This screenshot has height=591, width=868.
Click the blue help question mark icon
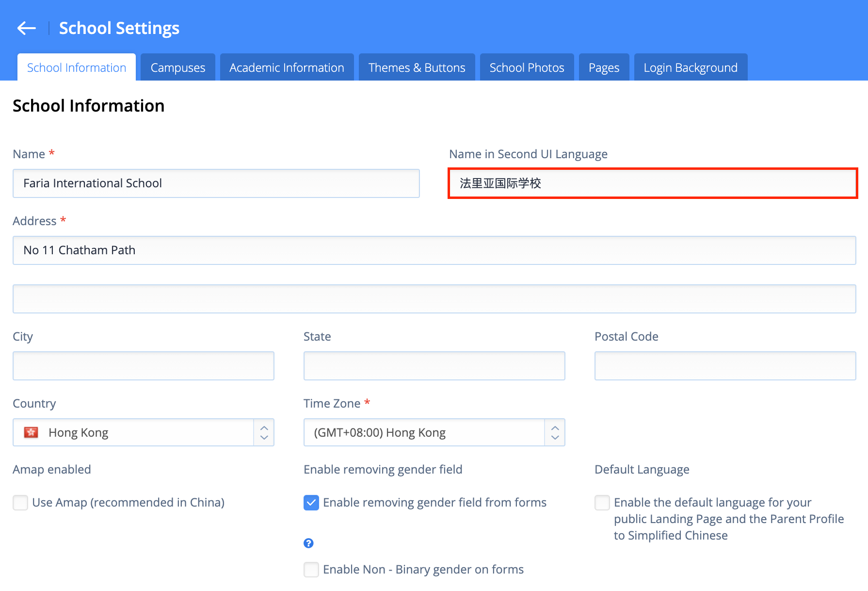[308, 543]
